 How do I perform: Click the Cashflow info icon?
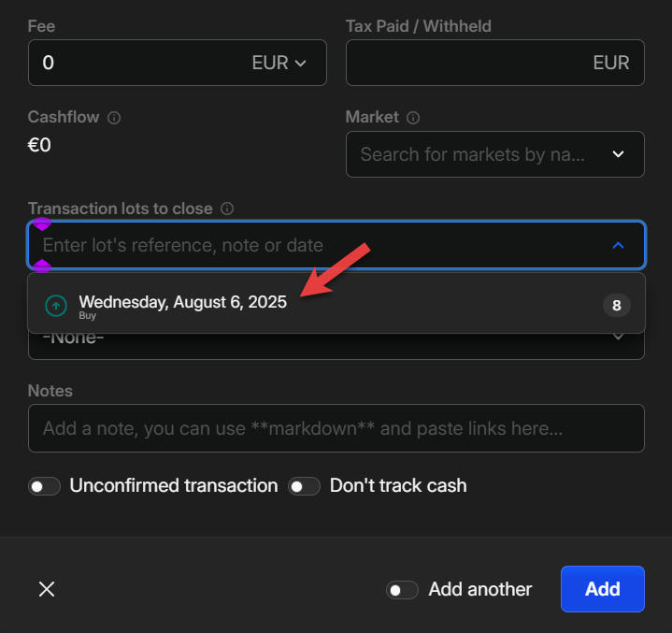click(114, 118)
